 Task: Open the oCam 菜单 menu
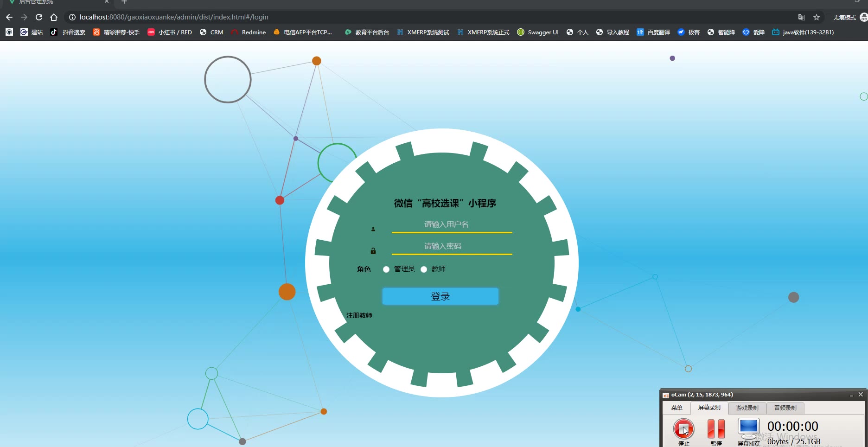[677, 408]
